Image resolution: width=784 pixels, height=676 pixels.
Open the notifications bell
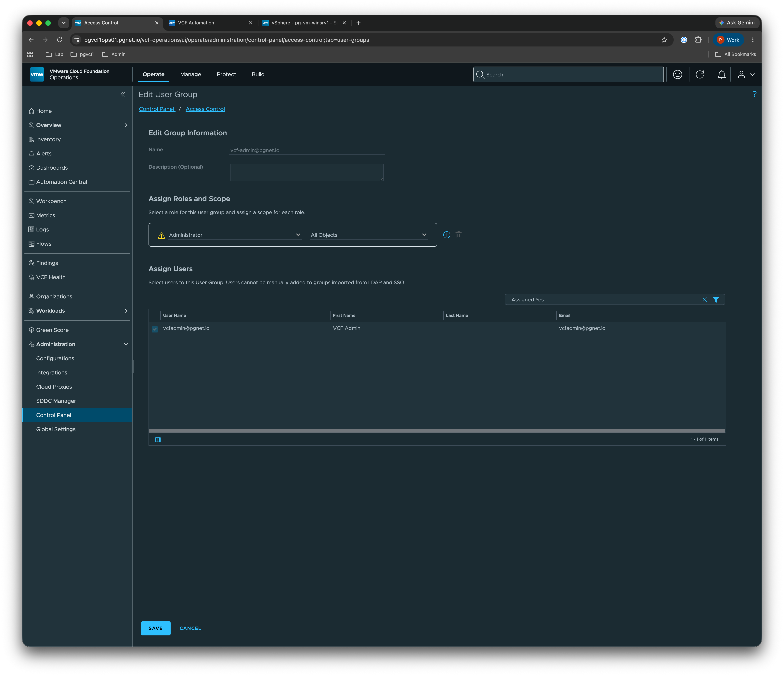722,74
